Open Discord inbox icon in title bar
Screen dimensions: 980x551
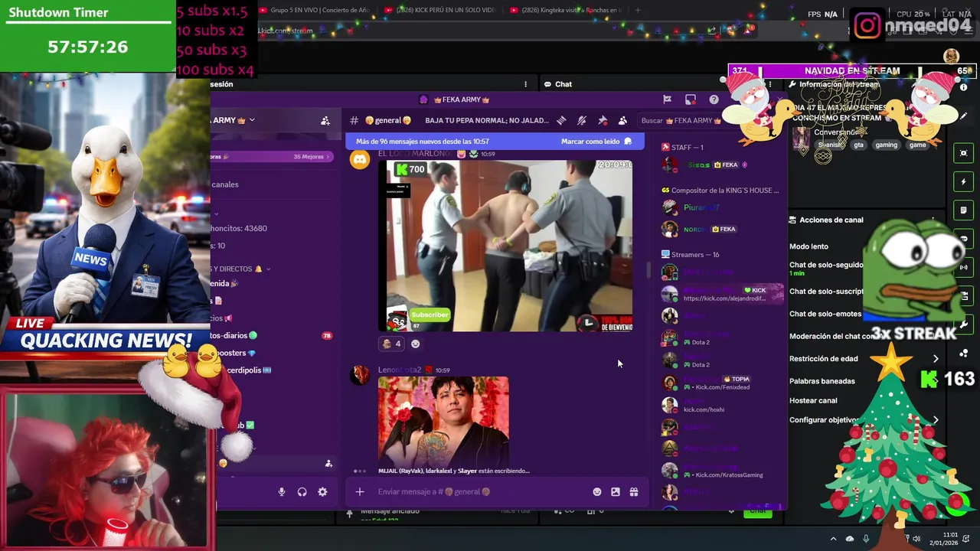[690, 99]
